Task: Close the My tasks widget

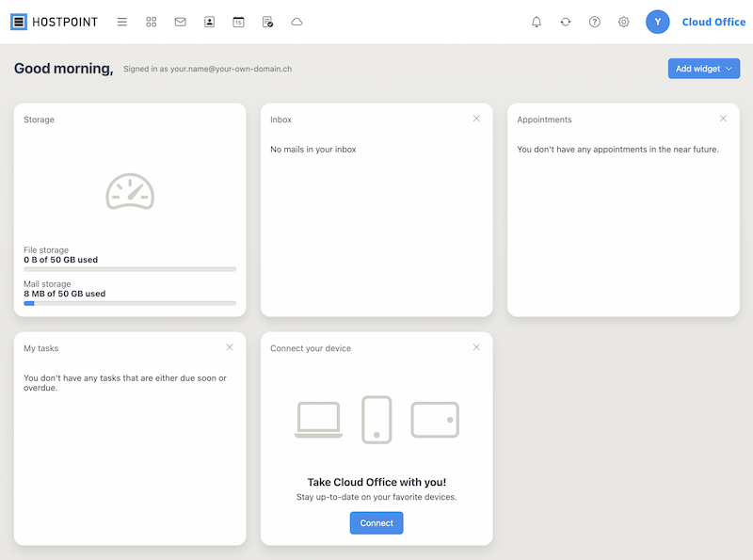Action: pyautogui.click(x=230, y=347)
